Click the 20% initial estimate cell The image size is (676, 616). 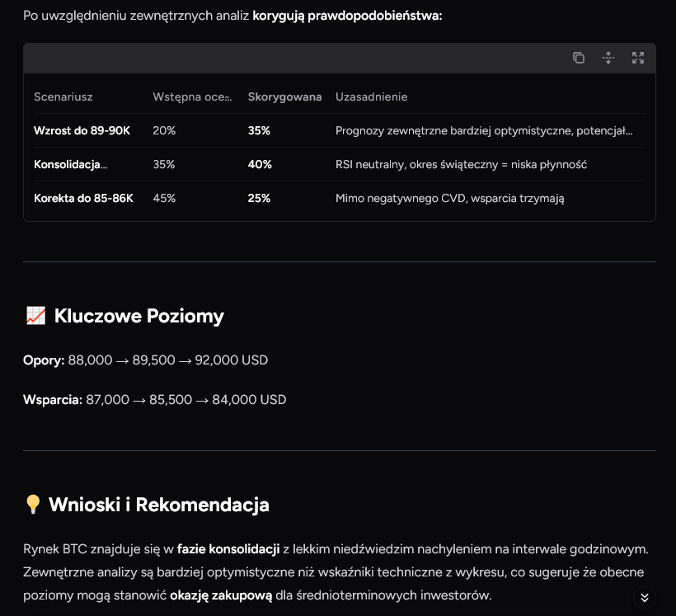[x=164, y=130]
